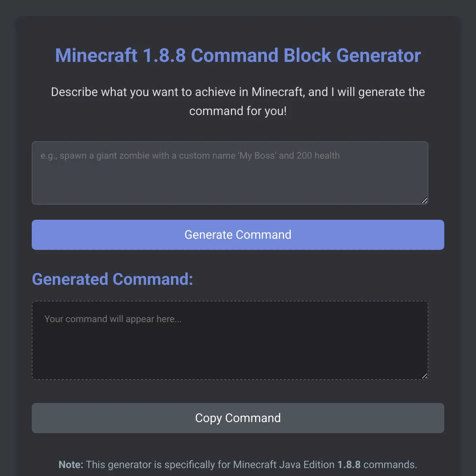476x476 pixels.
Task: Click the word "Generator" in the title
Action: [x=378, y=56]
